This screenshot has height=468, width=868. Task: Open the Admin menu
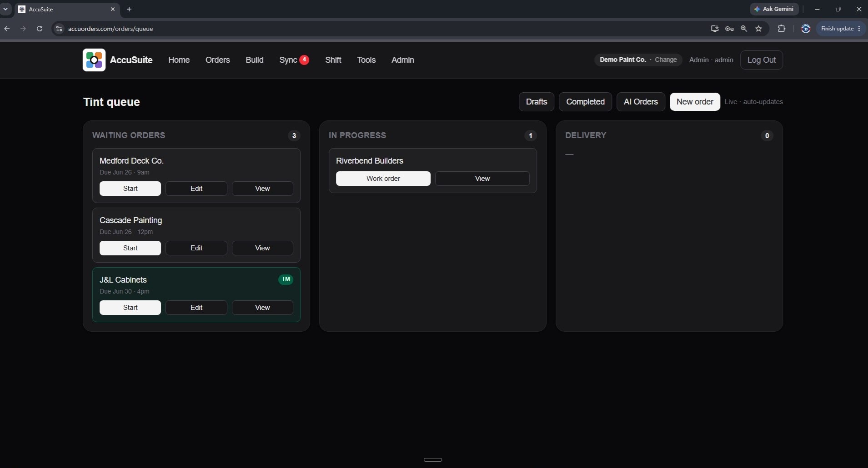[402, 60]
